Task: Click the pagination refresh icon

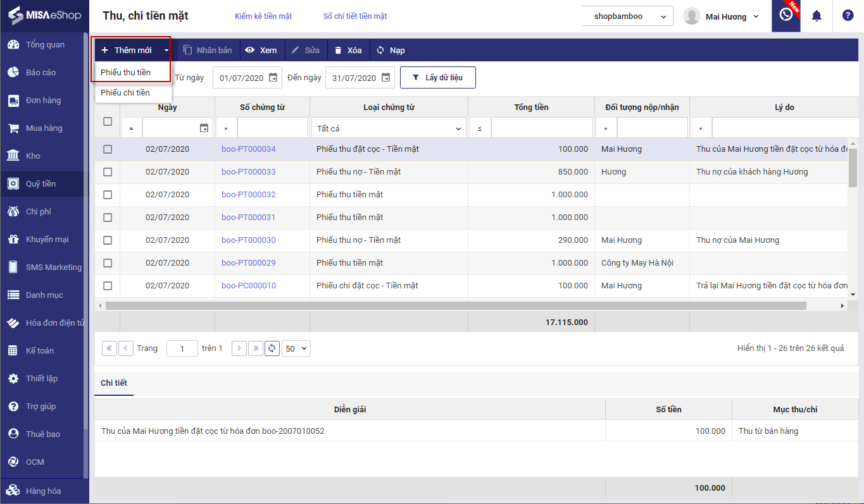Action: [x=272, y=348]
